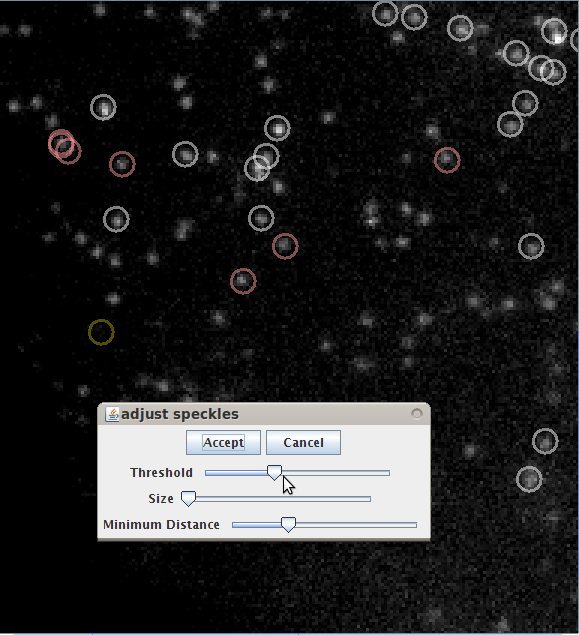Click the Accept button
This screenshot has height=635, width=579.
[223, 442]
